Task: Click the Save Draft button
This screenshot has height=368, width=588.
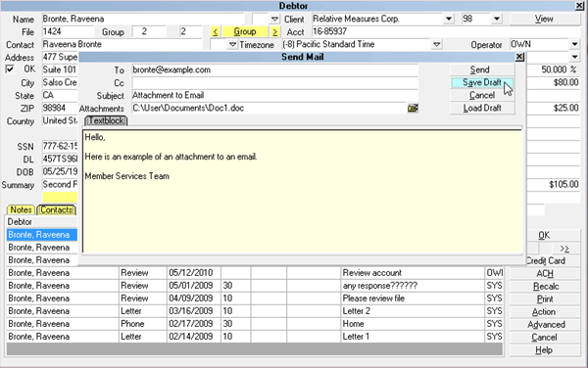Action: pos(482,82)
